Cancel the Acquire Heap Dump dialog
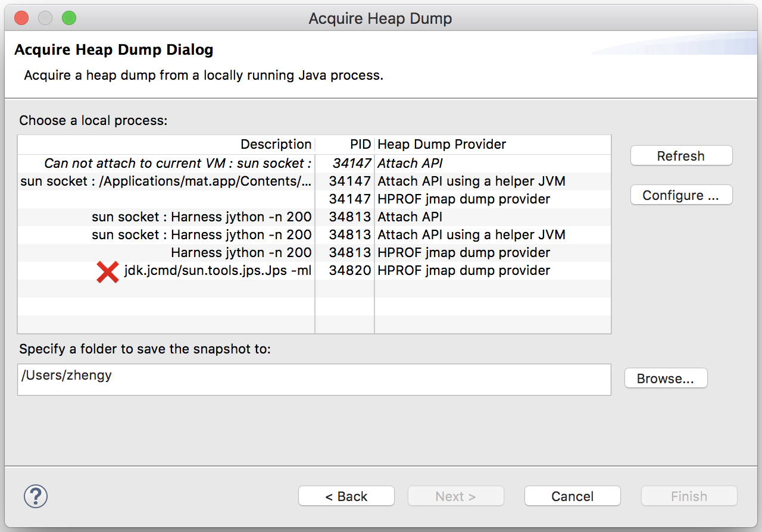Image resolution: width=762 pixels, height=532 pixels. [572, 496]
